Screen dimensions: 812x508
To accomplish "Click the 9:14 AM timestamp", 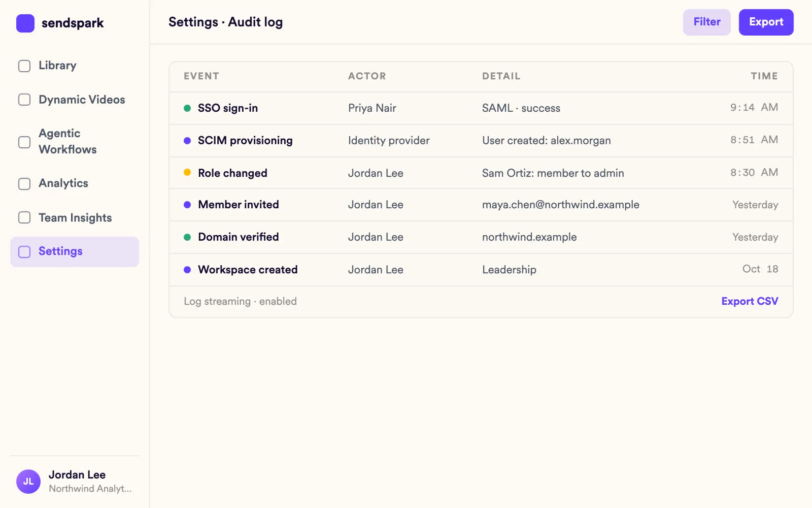I will tap(754, 107).
